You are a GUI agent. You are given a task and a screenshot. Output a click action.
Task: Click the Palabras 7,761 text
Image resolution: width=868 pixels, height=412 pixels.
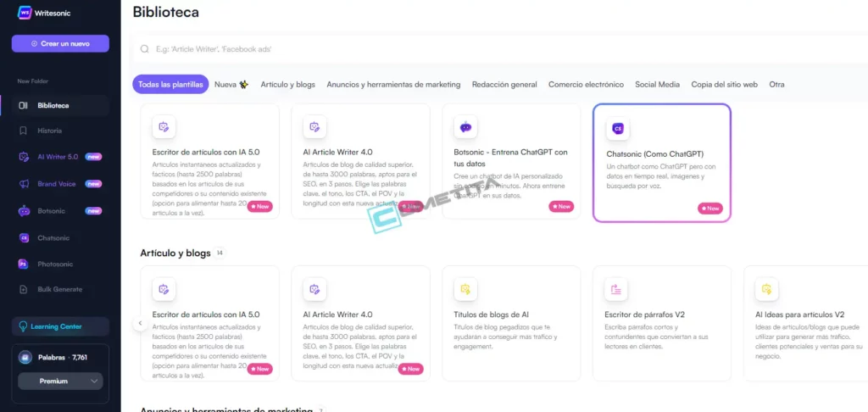coord(63,357)
